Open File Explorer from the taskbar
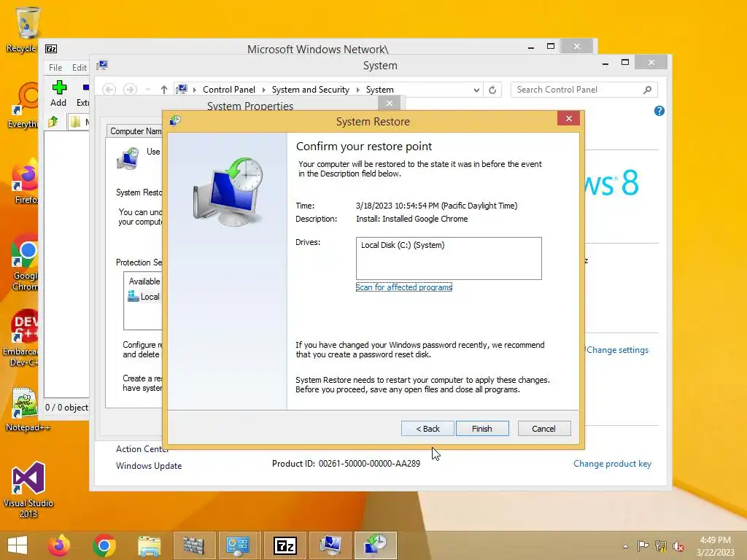 tap(149, 545)
